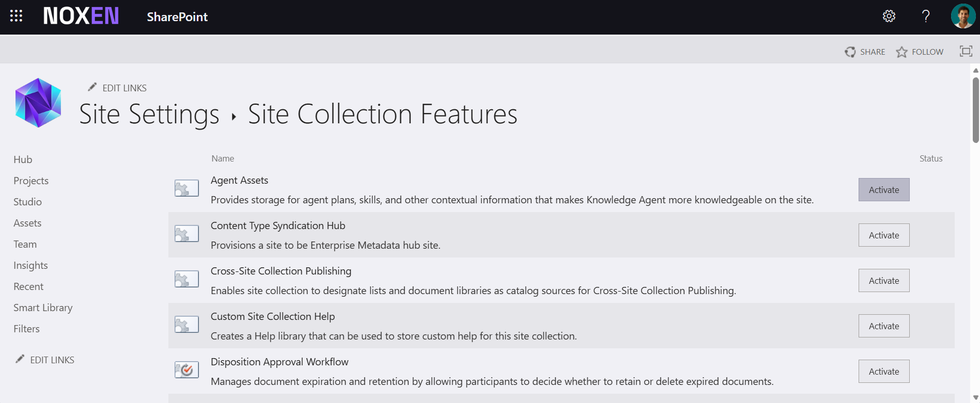Click pencil icon beside sidebar EDIT LINKS

20,359
